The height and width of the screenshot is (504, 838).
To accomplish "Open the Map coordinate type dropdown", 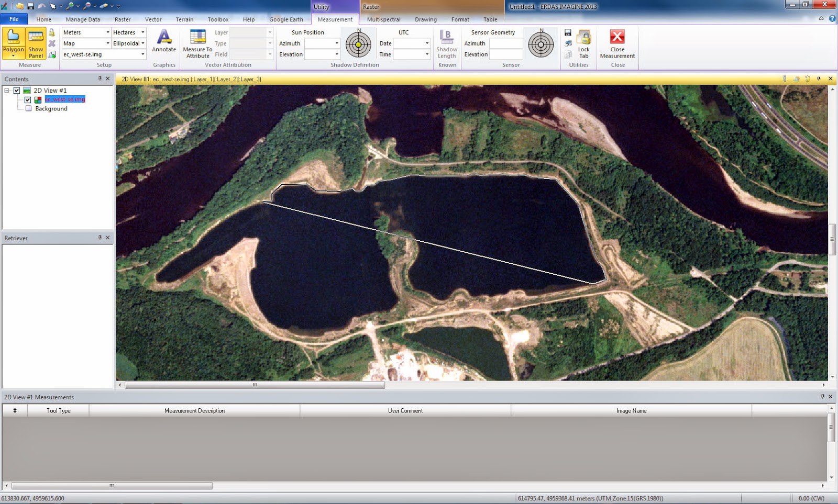I will 107,43.
